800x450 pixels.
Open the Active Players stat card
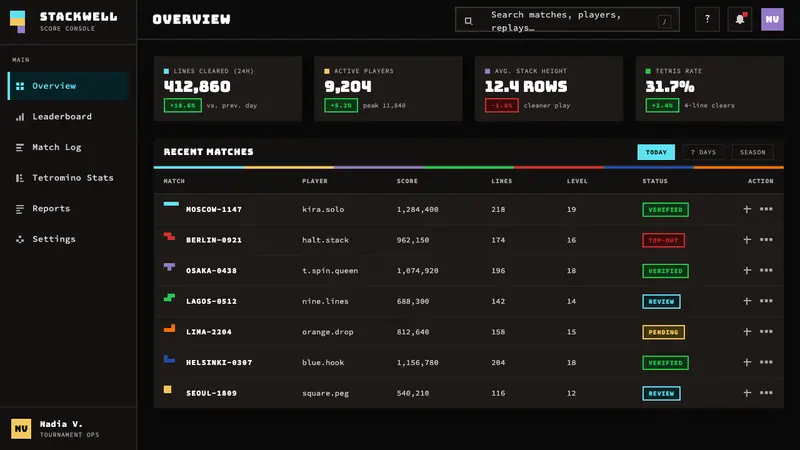(x=388, y=89)
